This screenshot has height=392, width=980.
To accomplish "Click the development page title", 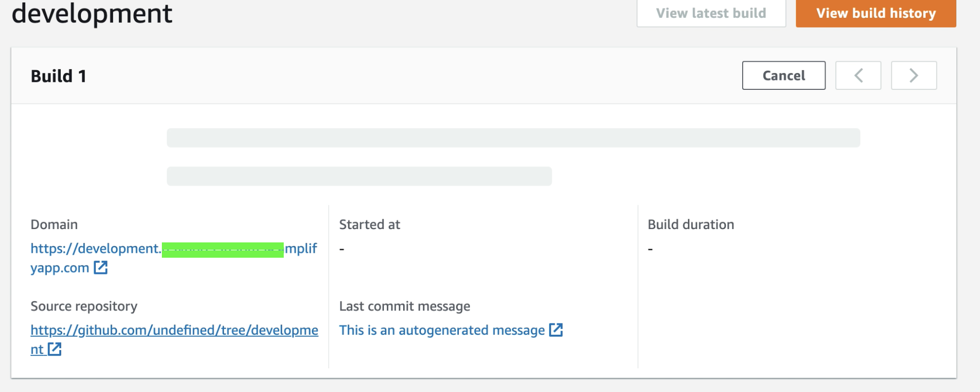I will click(x=92, y=13).
